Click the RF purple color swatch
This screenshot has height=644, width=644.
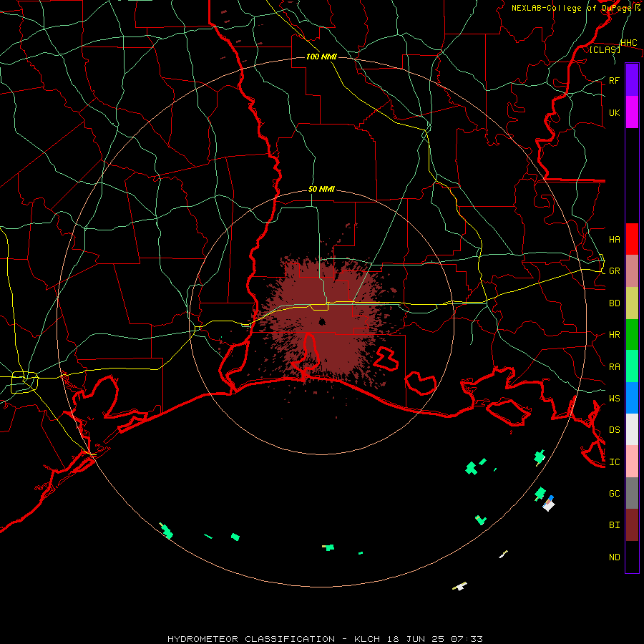[632, 80]
